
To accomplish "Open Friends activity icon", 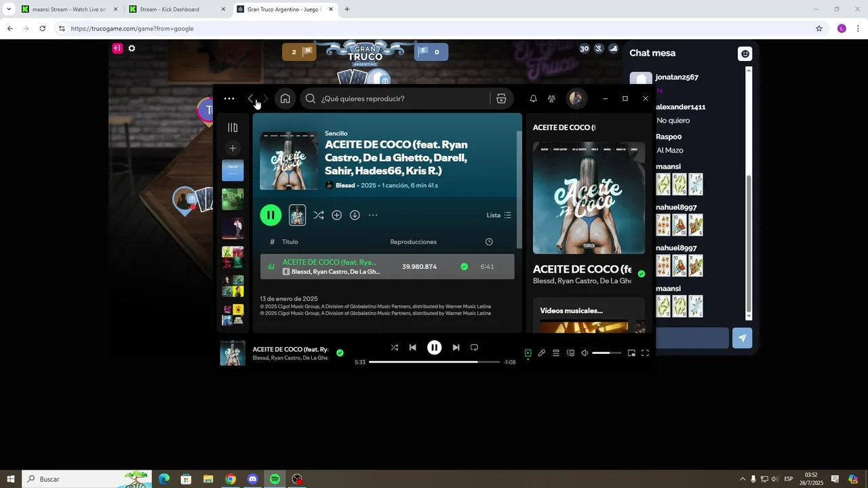I will pos(551,99).
